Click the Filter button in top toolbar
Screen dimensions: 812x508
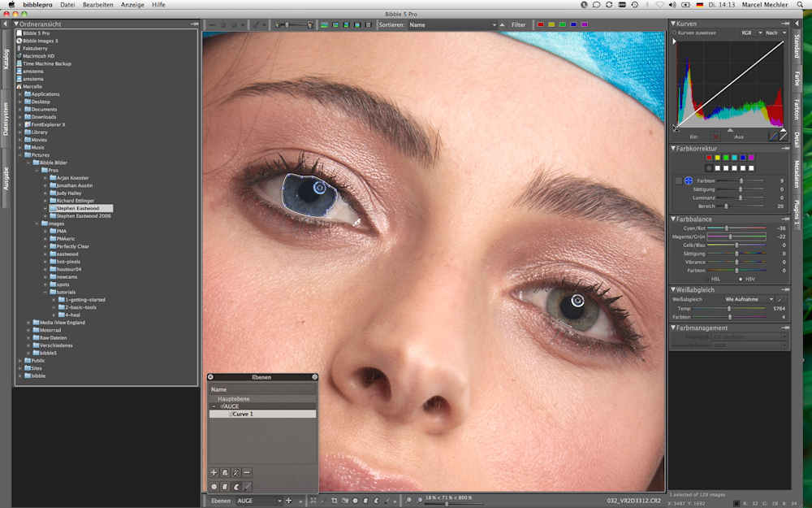[x=518, y=25]
